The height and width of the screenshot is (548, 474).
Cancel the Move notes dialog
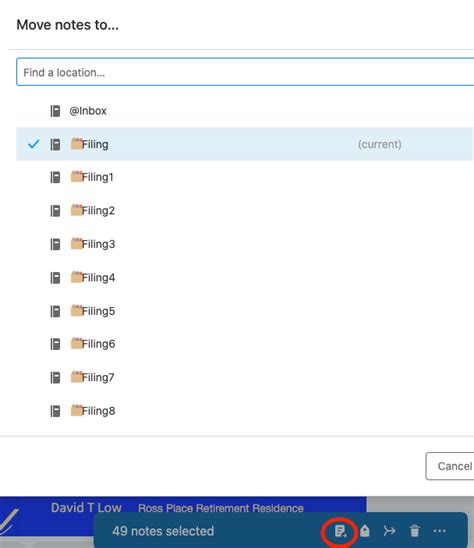coord(450,466)
